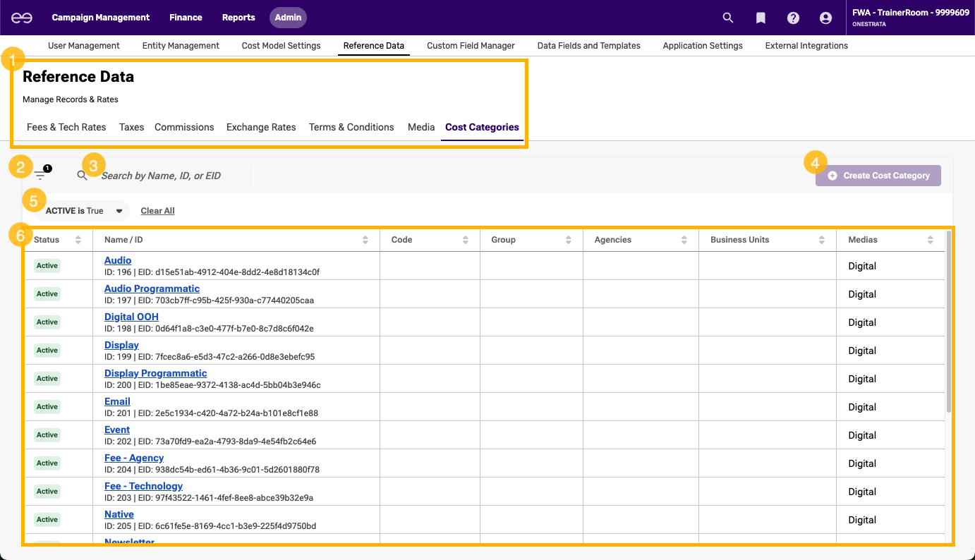975x560 pixels.
Task: Open the Finance menu
Action: [186, 18]
